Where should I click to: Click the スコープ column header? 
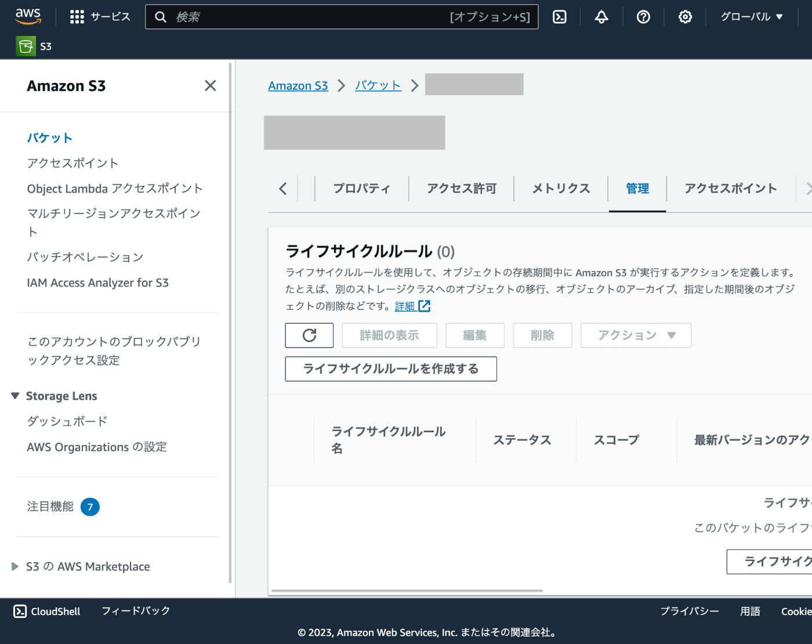617,440
